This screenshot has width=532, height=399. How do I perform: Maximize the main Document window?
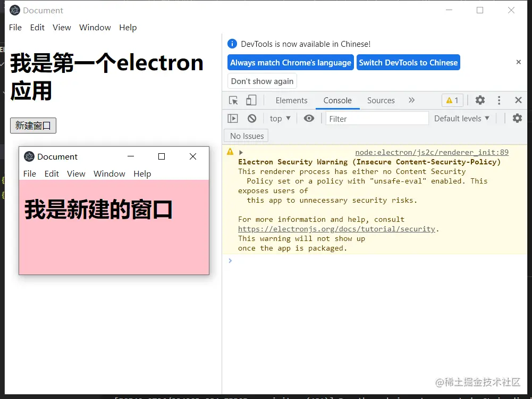point(480,10)
